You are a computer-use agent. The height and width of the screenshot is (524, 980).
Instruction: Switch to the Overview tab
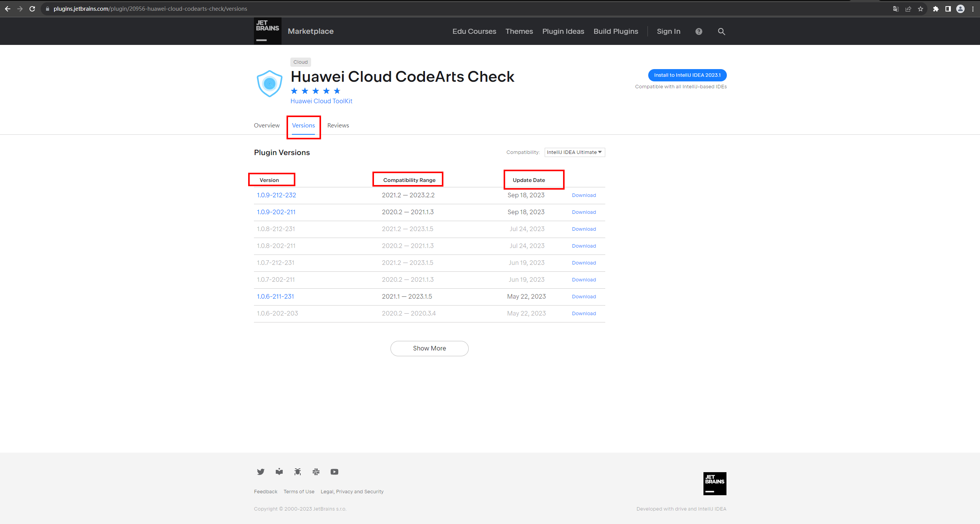click(267, 126)
